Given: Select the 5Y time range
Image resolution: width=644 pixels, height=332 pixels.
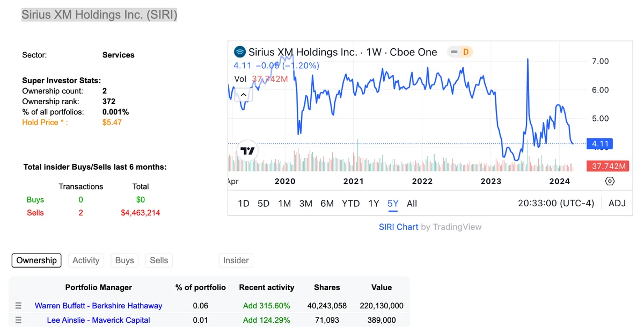Looking at the screenshot, I should [393, 204].
